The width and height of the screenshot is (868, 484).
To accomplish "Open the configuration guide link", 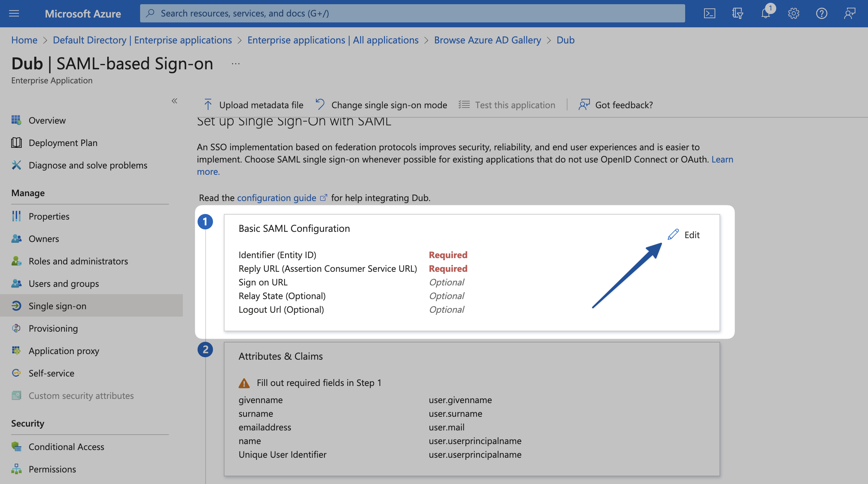I will 276,198.
